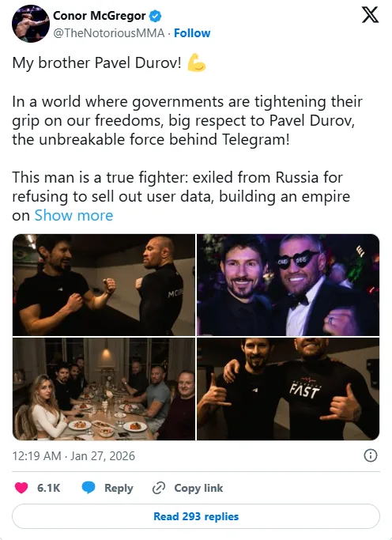Open the 12:19 AM Jan 27, 2026 timestamp
The width and height of the screenshot is (392, 540).
pyautogui.click(x=73, y=456)
